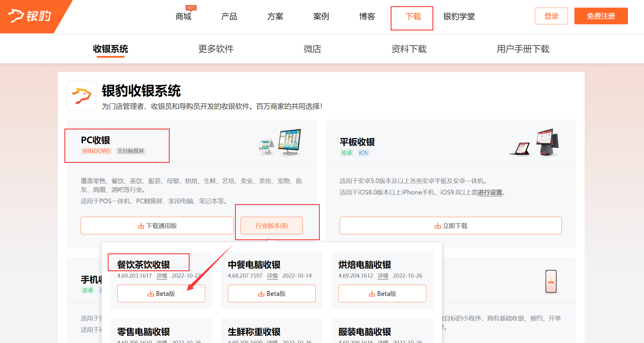Click the 中餐电脑收银 title
Viewport: 644px width, 343px height.
[254, 265]
